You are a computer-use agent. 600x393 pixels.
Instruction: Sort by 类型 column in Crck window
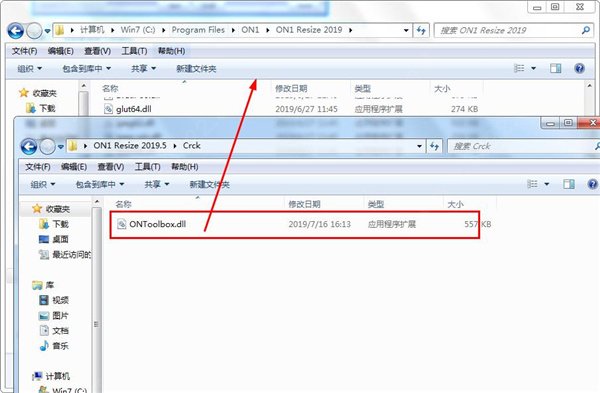pos(375,204)
